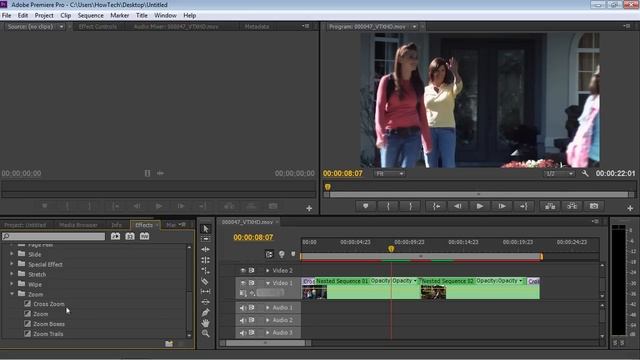Expand the Video 2 track
Screen dimensions: 640x360
tap(268, 270)
